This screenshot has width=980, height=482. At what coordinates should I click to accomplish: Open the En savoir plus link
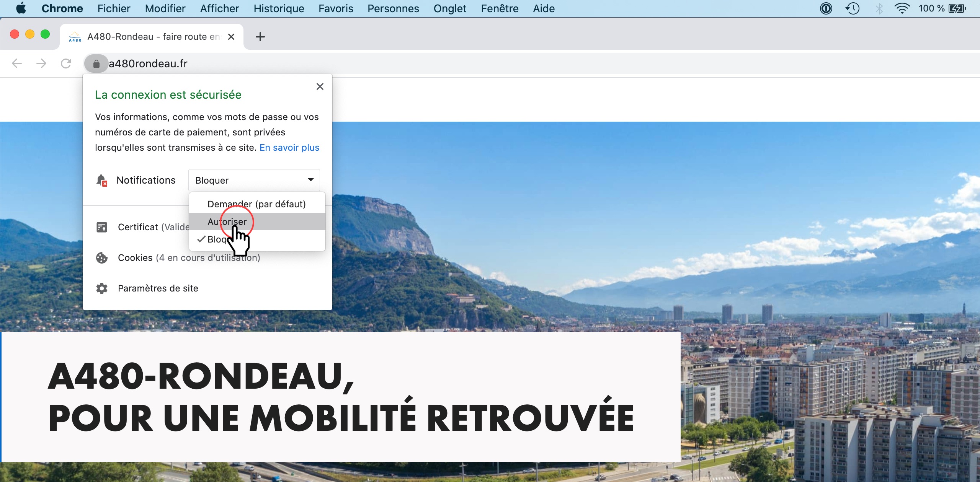289,148
